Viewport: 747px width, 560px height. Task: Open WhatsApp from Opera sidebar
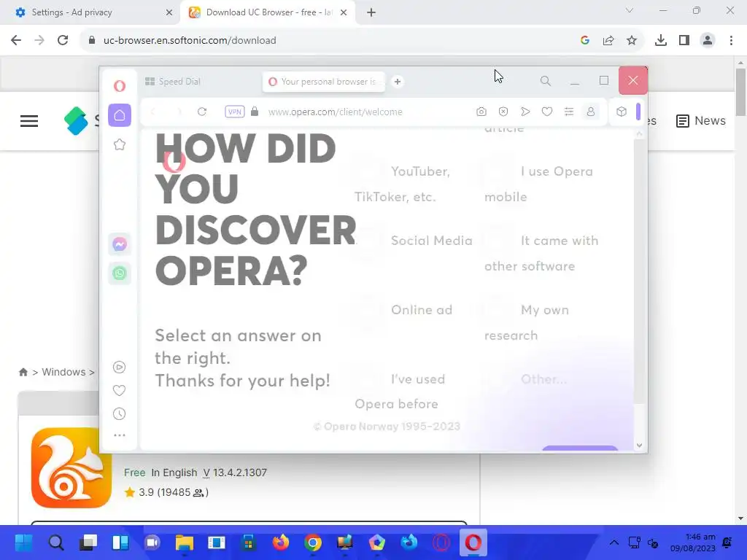point(120,273)
